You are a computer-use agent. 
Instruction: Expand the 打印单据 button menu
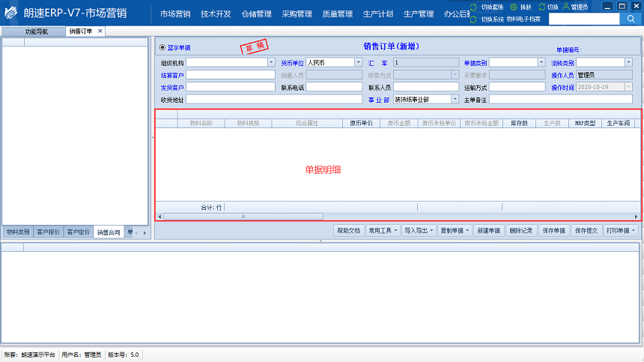(634, 231)
